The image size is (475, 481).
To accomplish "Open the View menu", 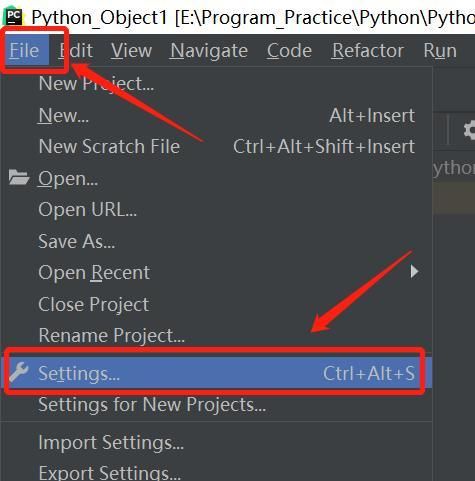I will click(x=131, y=51).
